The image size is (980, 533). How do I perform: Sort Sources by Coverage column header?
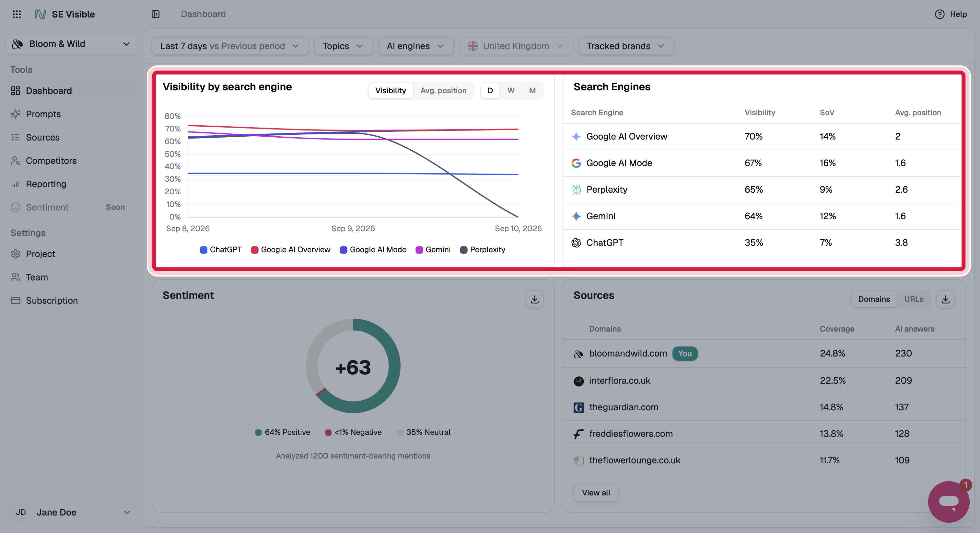tap(836, 329)
